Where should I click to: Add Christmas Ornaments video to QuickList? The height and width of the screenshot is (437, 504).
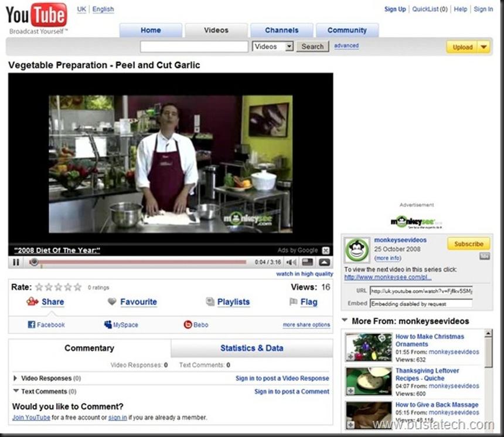tap(350, 357)
